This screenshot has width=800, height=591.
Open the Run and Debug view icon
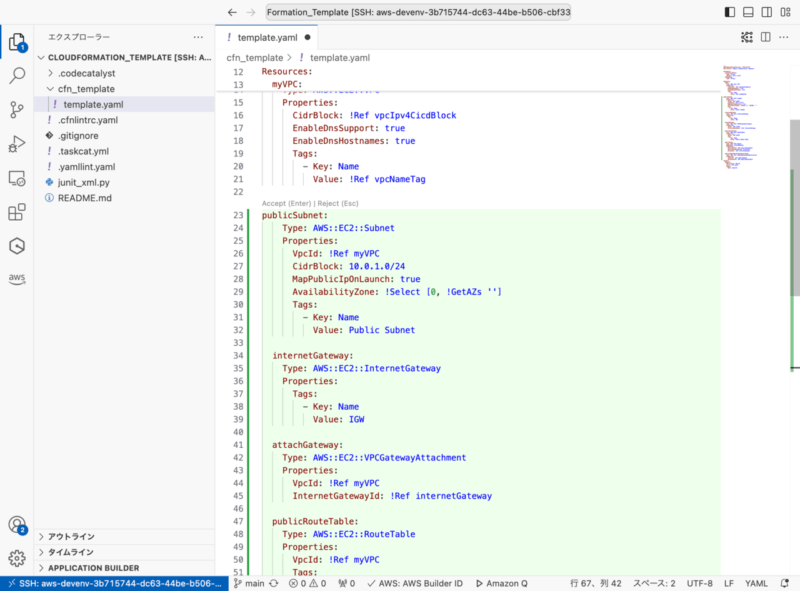(x=17, y=144)
